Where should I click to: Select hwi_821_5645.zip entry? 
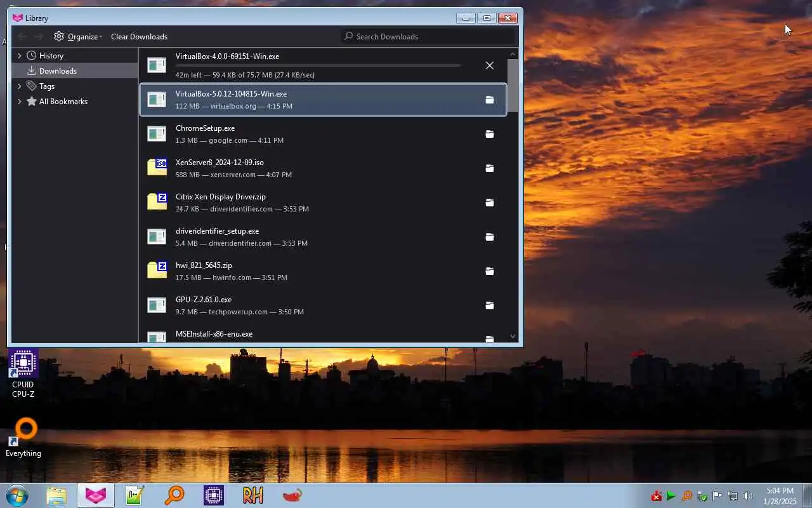pos(323,271)
